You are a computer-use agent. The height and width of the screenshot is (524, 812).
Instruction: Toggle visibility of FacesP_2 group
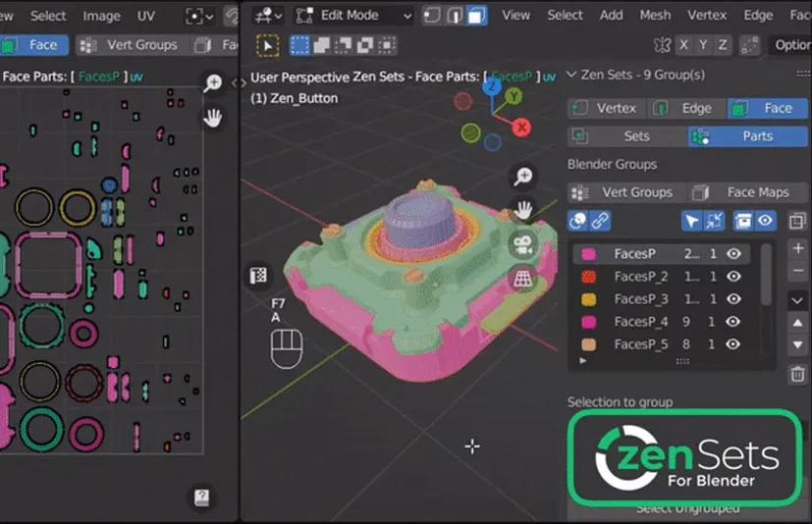click(733, 277)
